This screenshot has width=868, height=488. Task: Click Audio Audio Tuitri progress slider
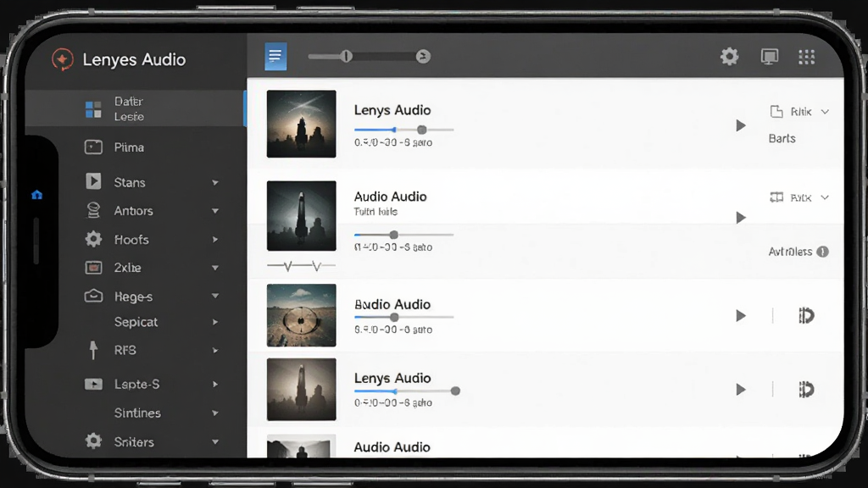pos(403,235)
